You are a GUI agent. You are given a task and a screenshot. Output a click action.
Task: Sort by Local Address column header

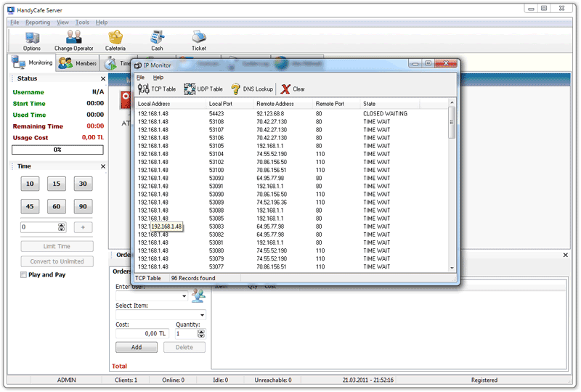(x=171, y=104)
